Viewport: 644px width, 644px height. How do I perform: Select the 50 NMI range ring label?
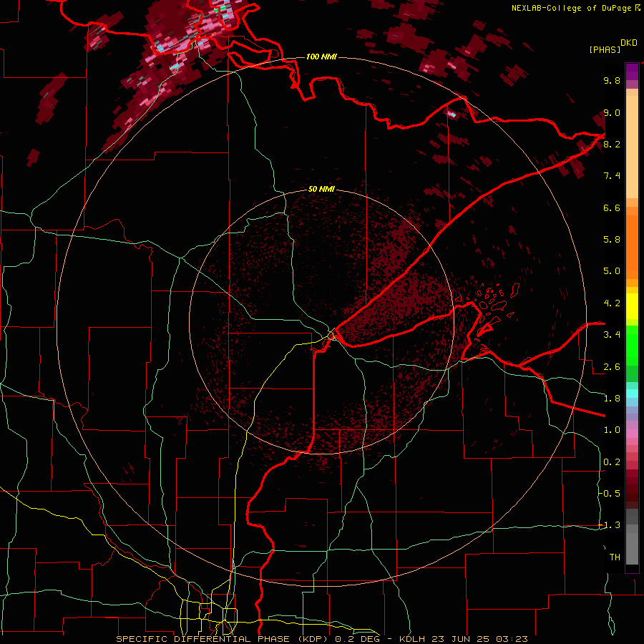pos(321,189)
